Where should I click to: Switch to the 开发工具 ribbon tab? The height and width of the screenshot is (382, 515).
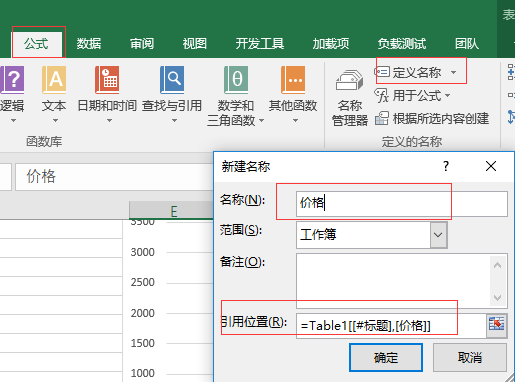tap(260, 44)
